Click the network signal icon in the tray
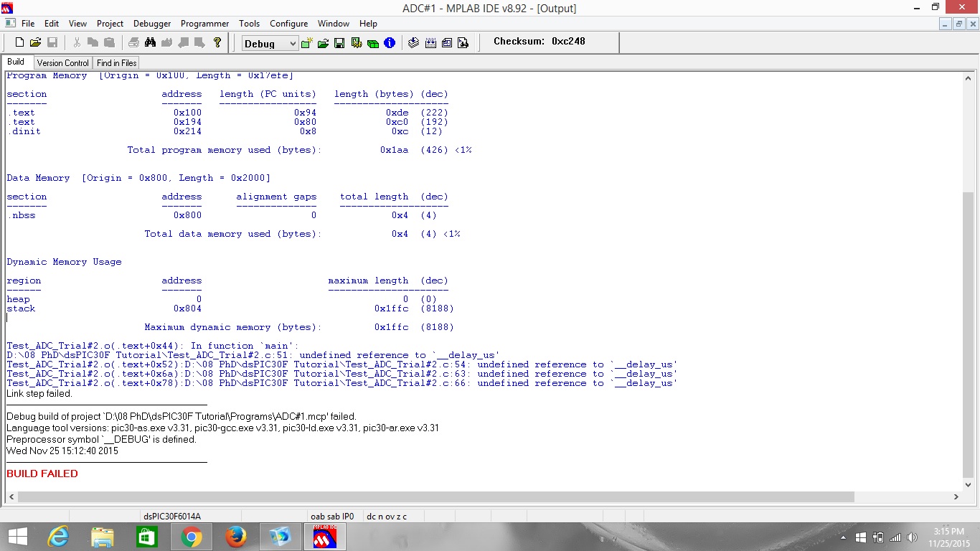This screenshot has width=980, height=551. tap(895, 537)
